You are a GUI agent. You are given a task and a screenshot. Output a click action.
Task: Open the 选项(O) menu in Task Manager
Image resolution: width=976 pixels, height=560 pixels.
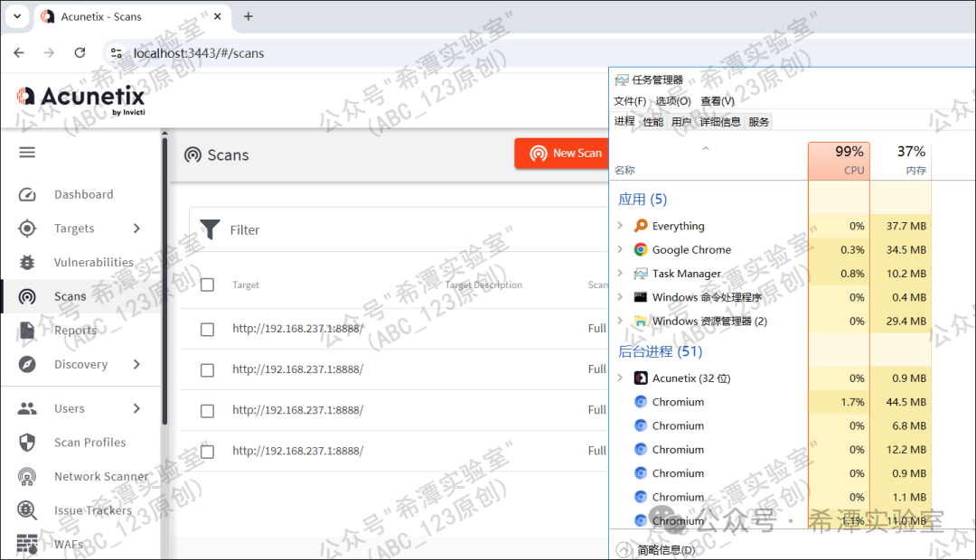(673, 101)
